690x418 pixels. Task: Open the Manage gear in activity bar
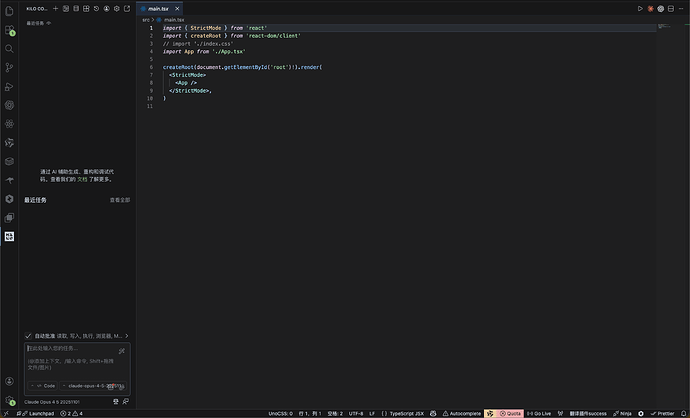point(9,400)
